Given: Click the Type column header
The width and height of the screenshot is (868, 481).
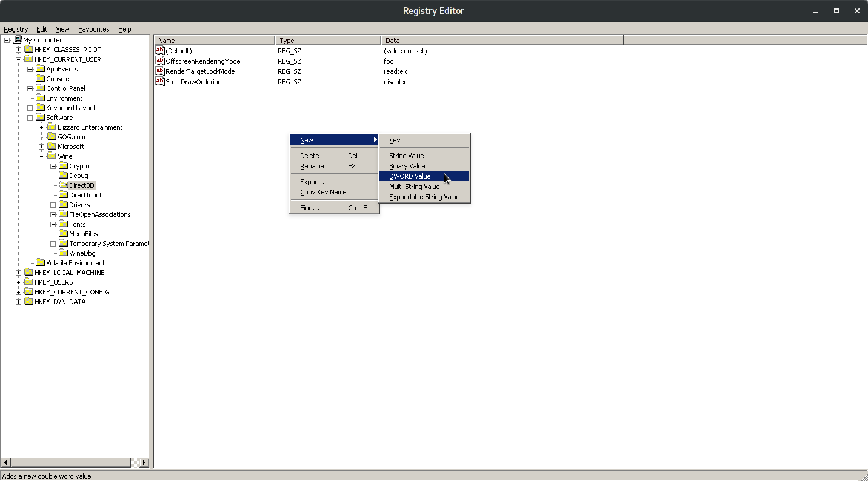Looking at the screenshot, I should 328,41.
